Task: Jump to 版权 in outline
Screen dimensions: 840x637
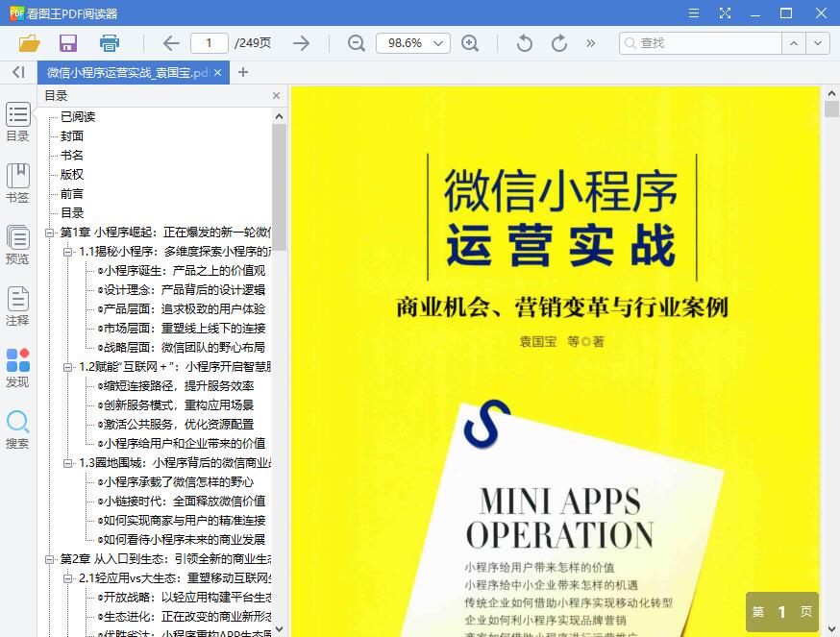Action: point(72,175)
